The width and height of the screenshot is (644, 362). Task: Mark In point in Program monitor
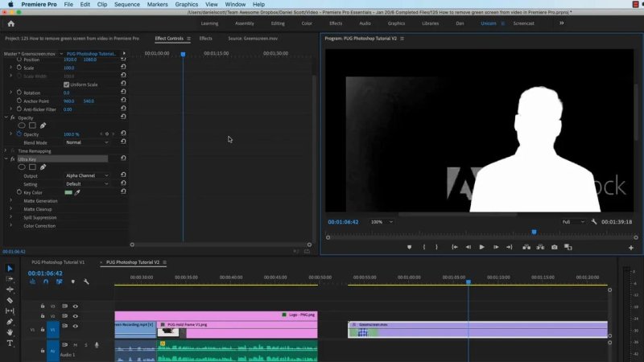[x=424, y=247]
